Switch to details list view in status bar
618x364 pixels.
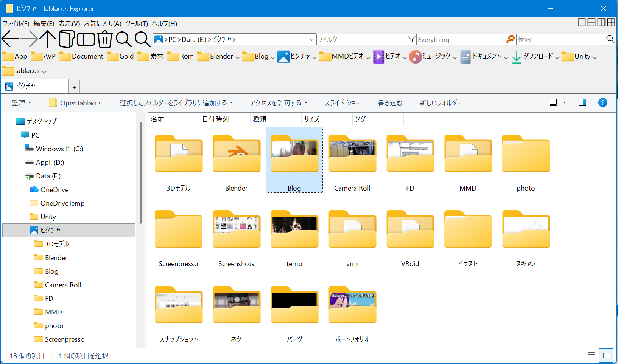[x=591, y=355]
